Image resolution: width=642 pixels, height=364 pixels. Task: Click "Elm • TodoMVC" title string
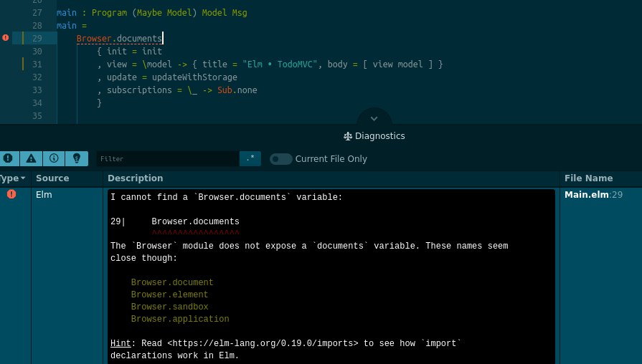280,64
